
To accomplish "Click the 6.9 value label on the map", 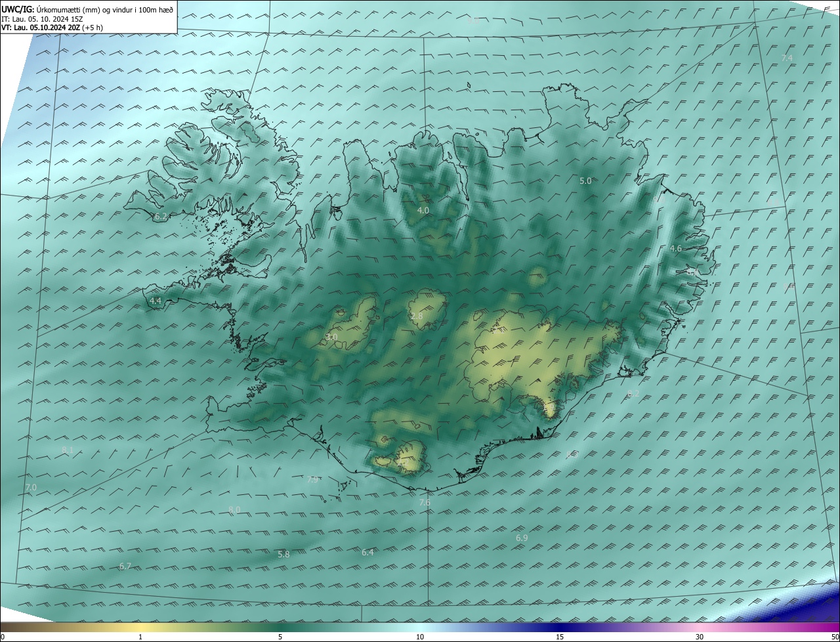I will pyautogui.click(x=522, y=538).
